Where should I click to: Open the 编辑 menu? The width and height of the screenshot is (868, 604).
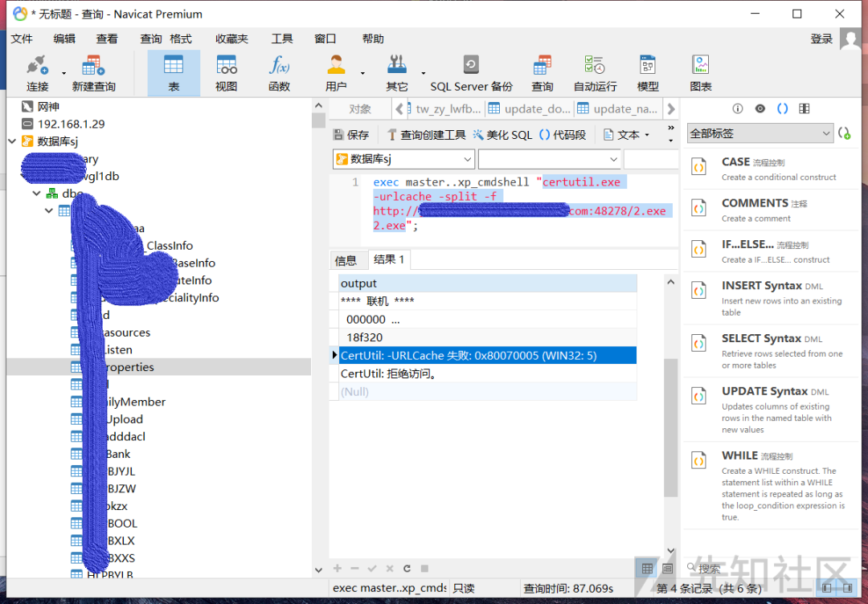pos(64,39)
